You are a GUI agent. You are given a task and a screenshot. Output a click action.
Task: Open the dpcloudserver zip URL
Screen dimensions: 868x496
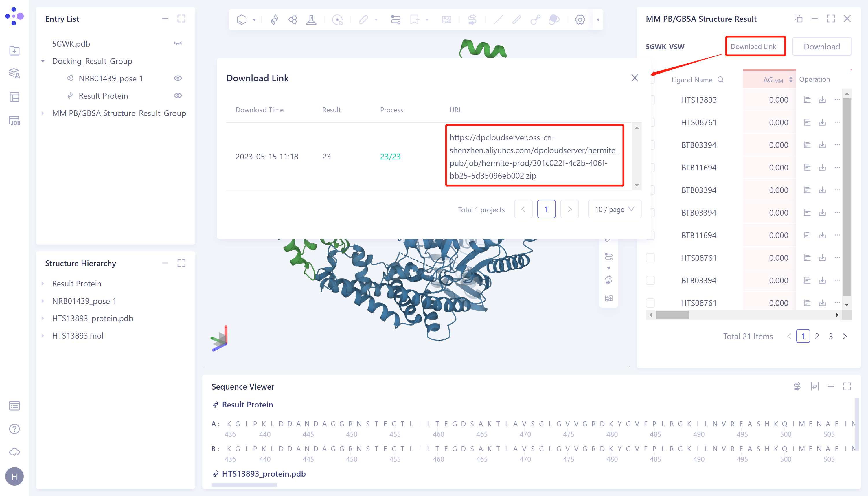pos(534,156)
